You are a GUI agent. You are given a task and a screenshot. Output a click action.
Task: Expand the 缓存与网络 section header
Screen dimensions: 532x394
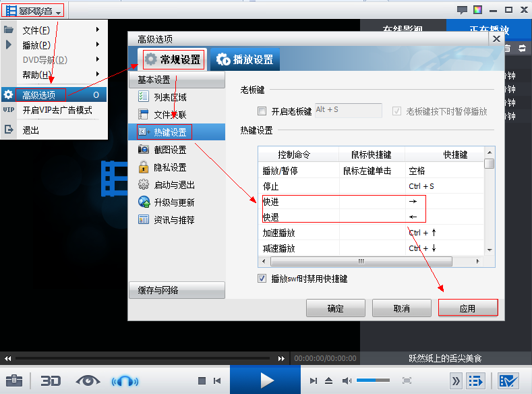point(177,290)
